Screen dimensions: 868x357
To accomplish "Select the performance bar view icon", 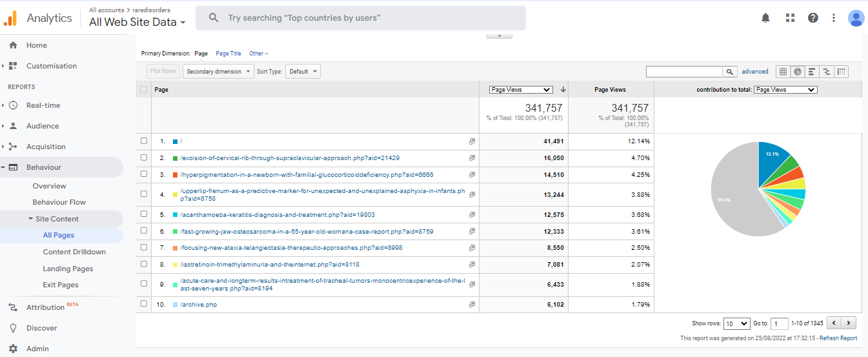I will coord(812,72).
